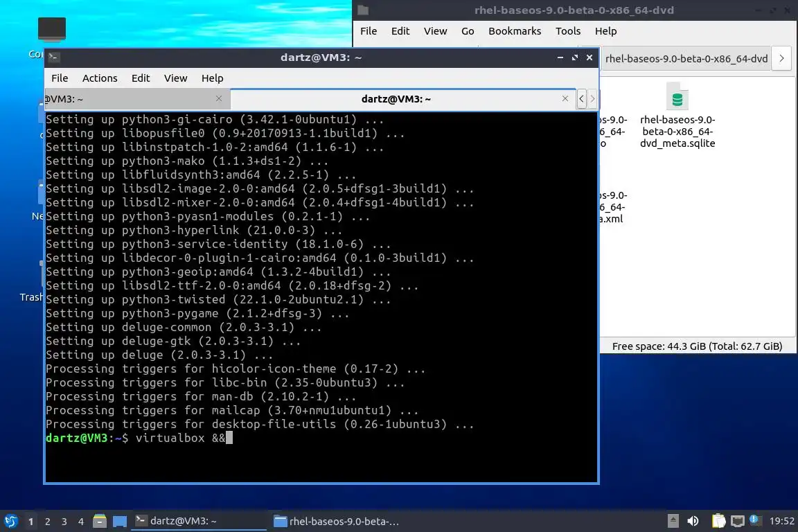Image resolution: width=798 pixels, height=532 pixels.
Task: Click 'Setting up libfluidsynth3:amd64' line
Action: (x=201, y=175)
